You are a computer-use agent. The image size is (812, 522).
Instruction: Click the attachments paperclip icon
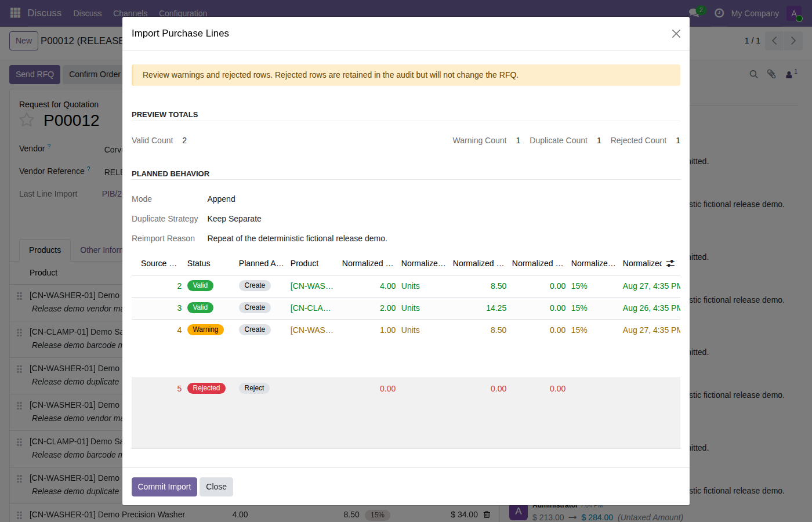click(x=771, y=74)
